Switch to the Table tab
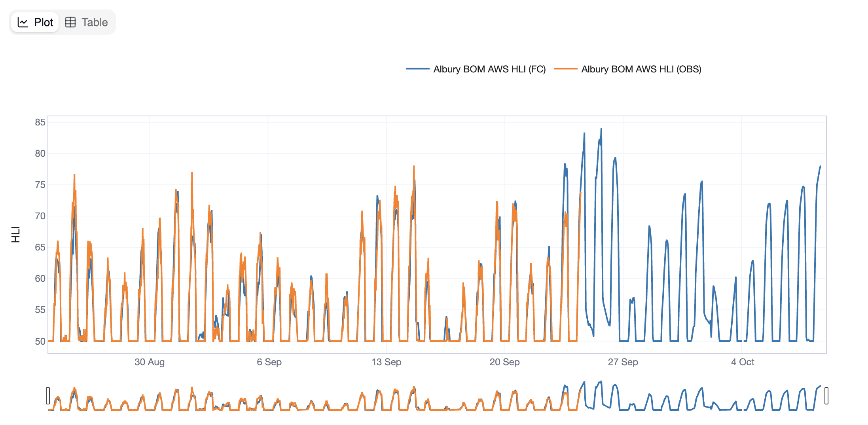 (x=87, y=22)
